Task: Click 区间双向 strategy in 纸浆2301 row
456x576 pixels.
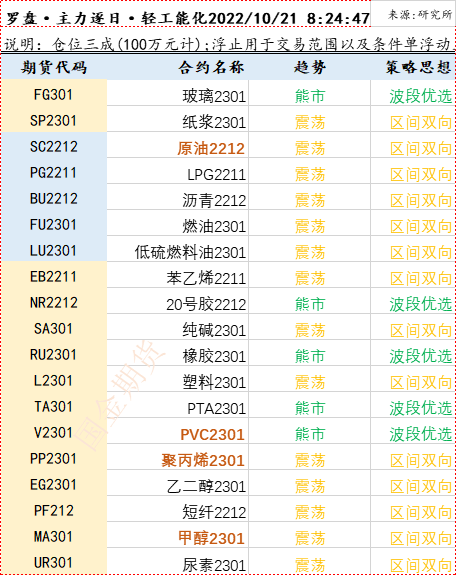Action: [421, 123]
